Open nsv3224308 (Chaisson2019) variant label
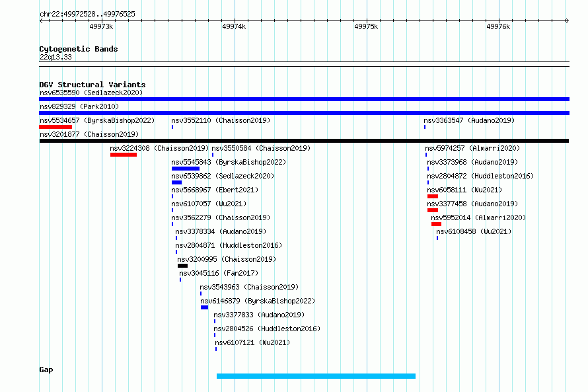The height and width of the screenshot is (392, 588). click(x=159, y=148)
